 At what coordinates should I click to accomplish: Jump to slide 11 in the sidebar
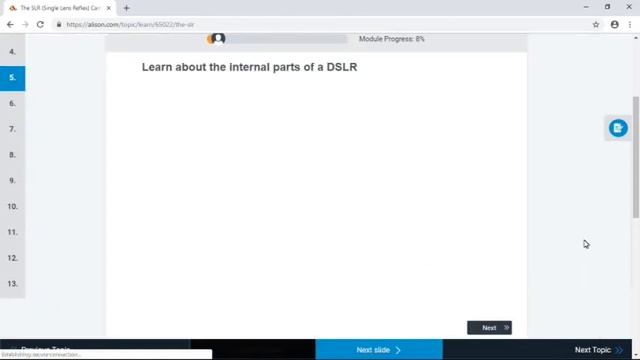click(x=12, y=232)
